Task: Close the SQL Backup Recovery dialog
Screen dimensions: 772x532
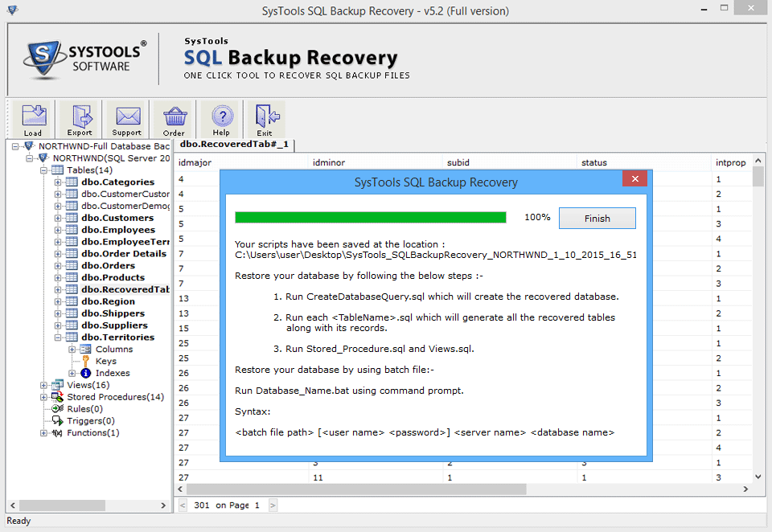Action: pos(634,178)
